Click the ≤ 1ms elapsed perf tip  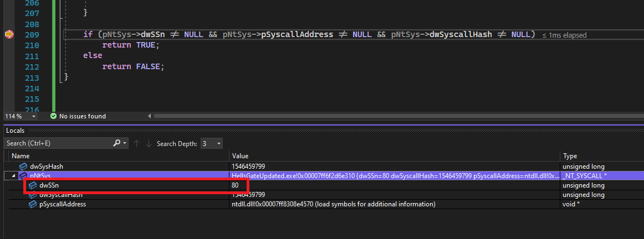pyautogui.click(x=564, y=35)
